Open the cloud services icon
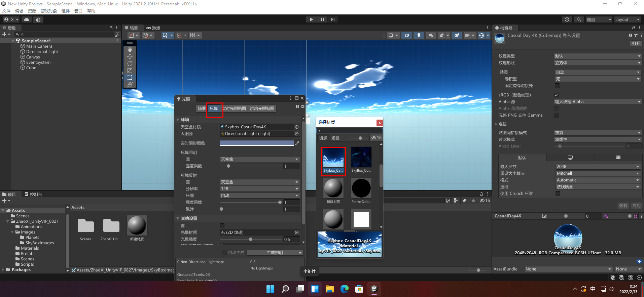This screenshot has width=644, height=297. (x=27, y=19)
